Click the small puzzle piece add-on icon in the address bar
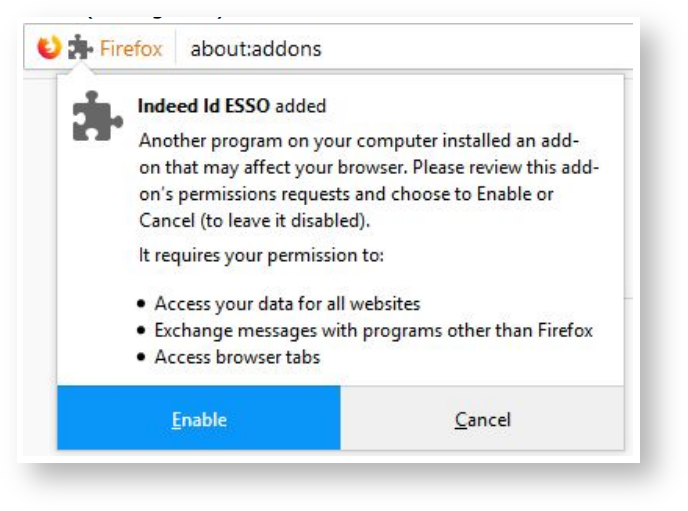This screenshot has width=688, height=511. click(80, 48)
